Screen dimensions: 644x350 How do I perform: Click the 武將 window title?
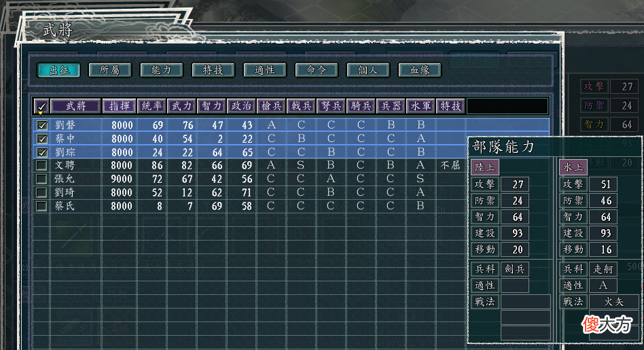pos(58,30)
